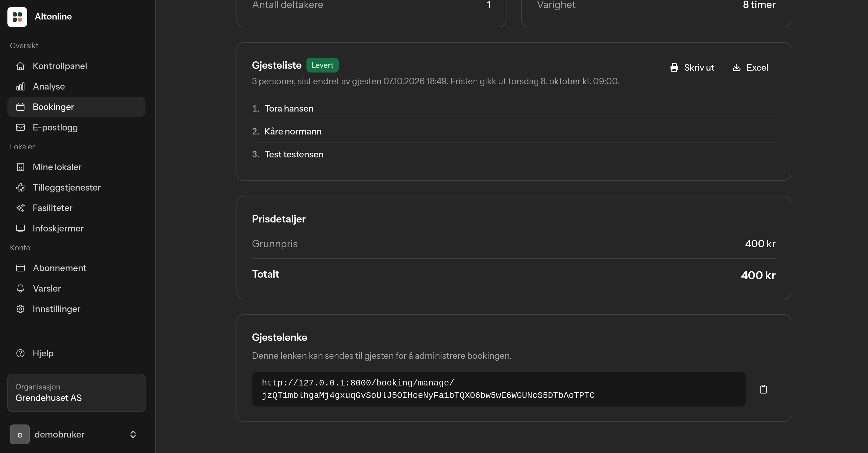Screen dimensions: 868x453
Task: Click the E-postlogg envelope icon
Action: tap(20, 127)
